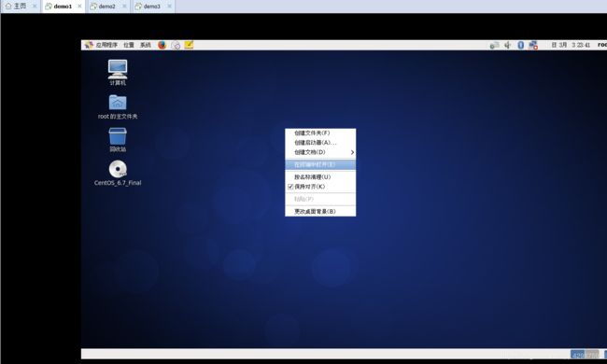Close the demo2 tab
Viewport: 607px width, 364px height.
pyautogui.click(x=124, y=7)
